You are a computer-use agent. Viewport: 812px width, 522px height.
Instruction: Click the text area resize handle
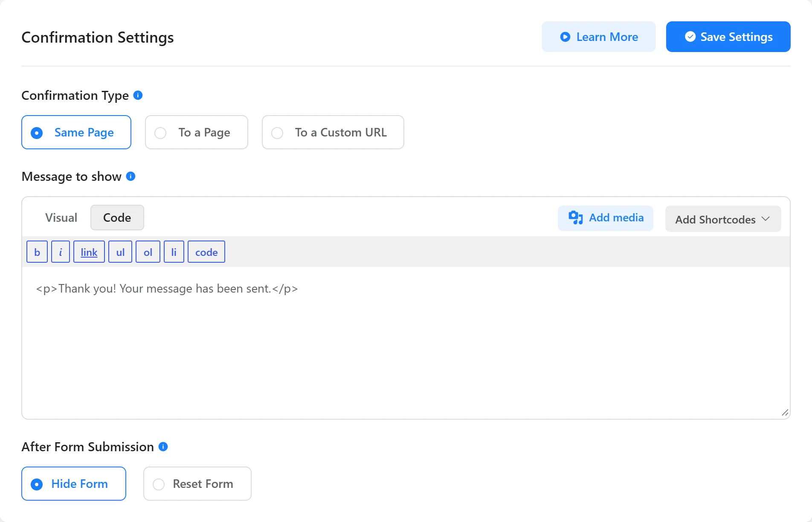785,412
